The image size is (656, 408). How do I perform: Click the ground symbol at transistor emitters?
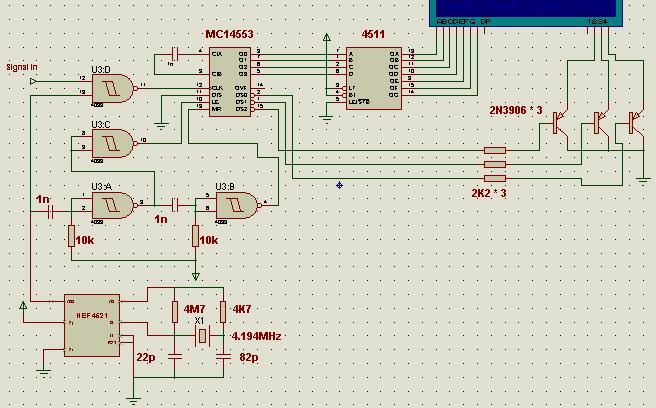coord(643,180)
